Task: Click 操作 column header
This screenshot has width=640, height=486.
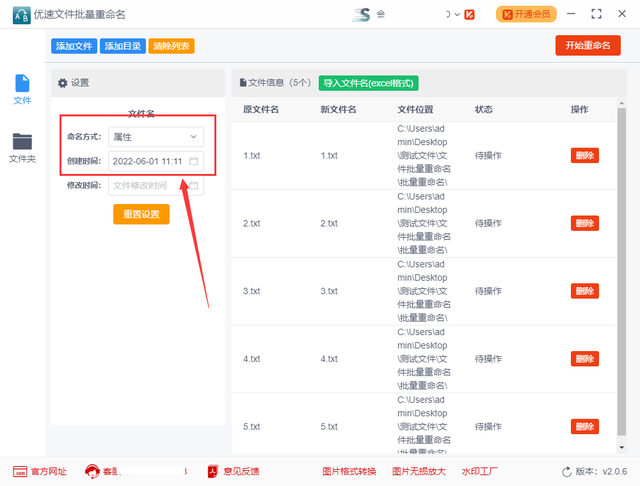Action: pyautogui.click(x=580, y=109)
